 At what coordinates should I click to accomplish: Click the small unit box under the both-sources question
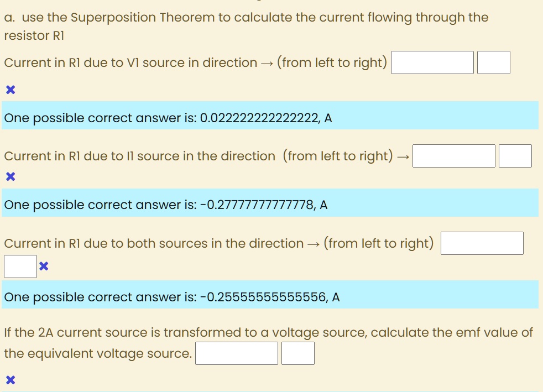click(x=20, y=266)
